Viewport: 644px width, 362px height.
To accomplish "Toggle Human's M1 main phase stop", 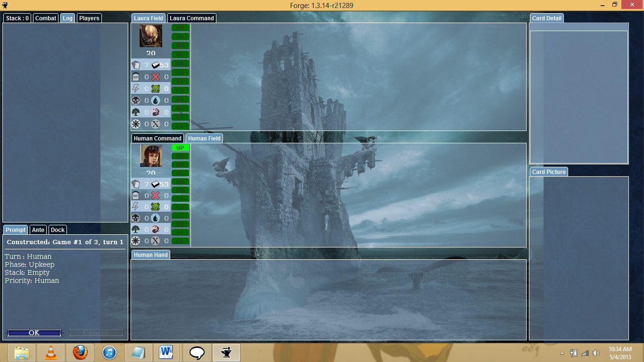I will [x=180, y=165].
